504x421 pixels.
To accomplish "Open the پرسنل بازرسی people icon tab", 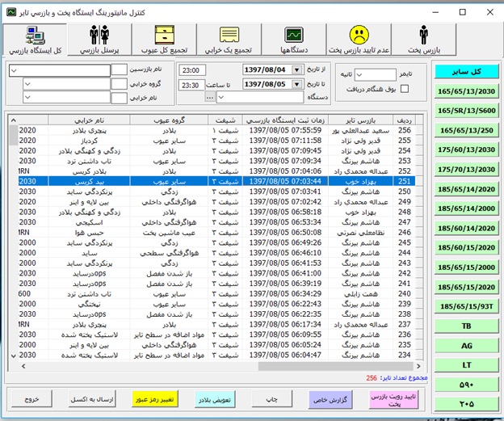I will point(99,40).
